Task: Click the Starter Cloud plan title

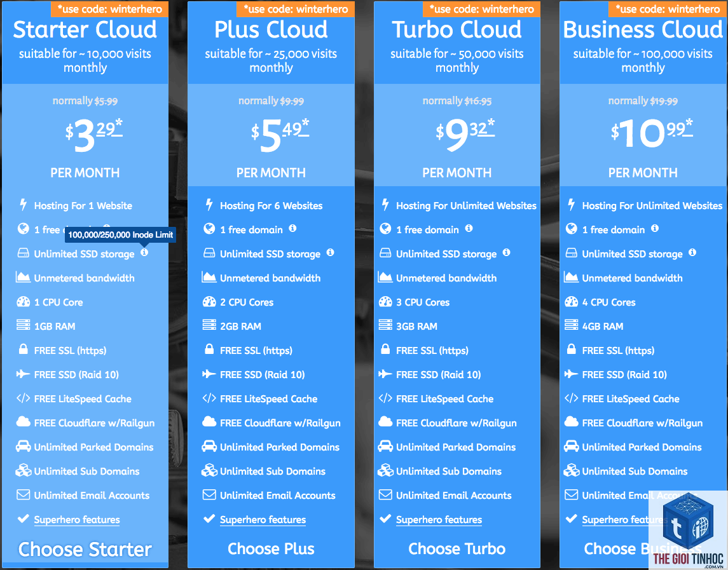Action: click(x=85, y=30)
